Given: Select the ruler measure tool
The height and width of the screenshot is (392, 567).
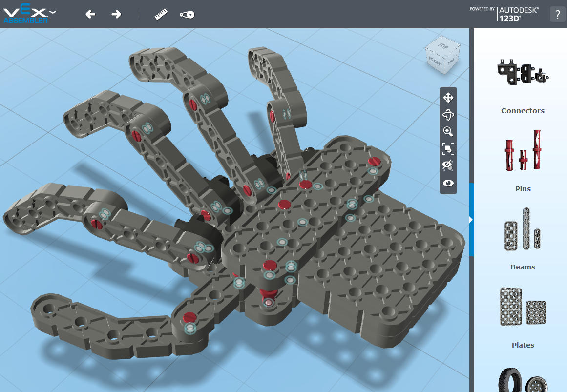Looking at the screenshot, I should pos(161,14).
